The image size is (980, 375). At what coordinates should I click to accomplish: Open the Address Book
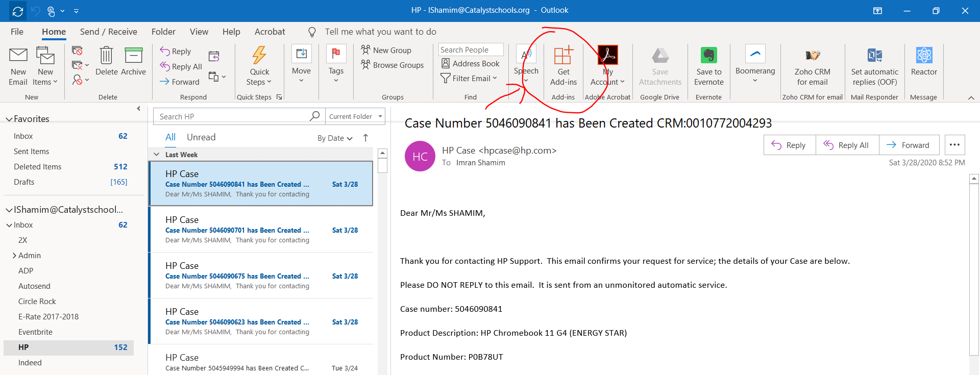[x=471, y=63]
